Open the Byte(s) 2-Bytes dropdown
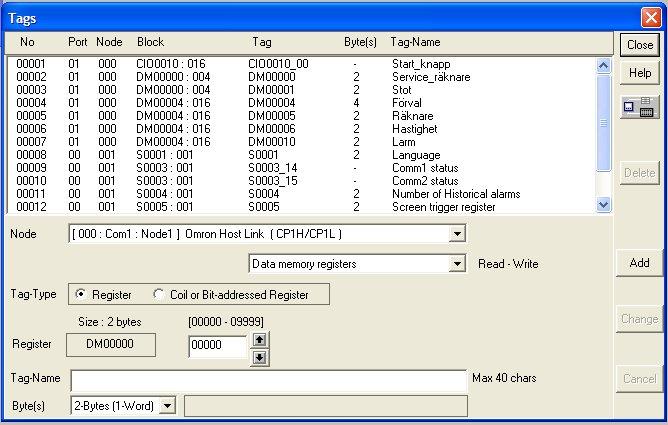Screen dimensions: 668x425 point(167,406)
